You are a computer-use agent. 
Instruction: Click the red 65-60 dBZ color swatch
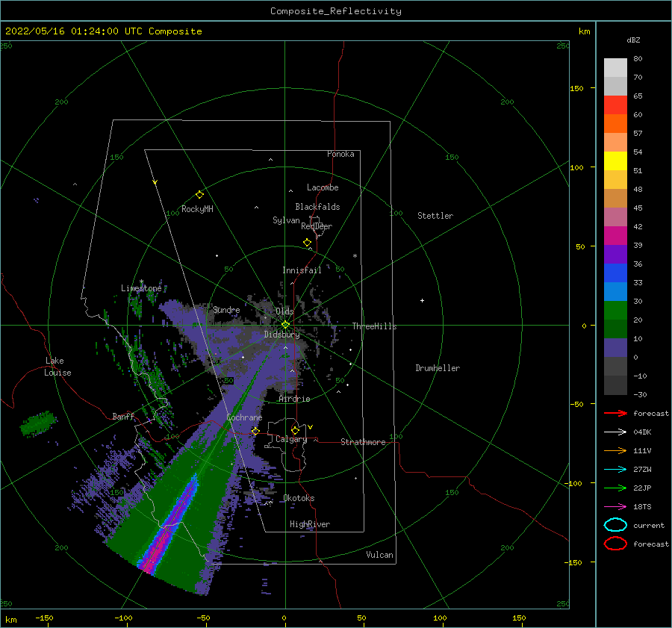pyautogui.click(x=615, y=105)
